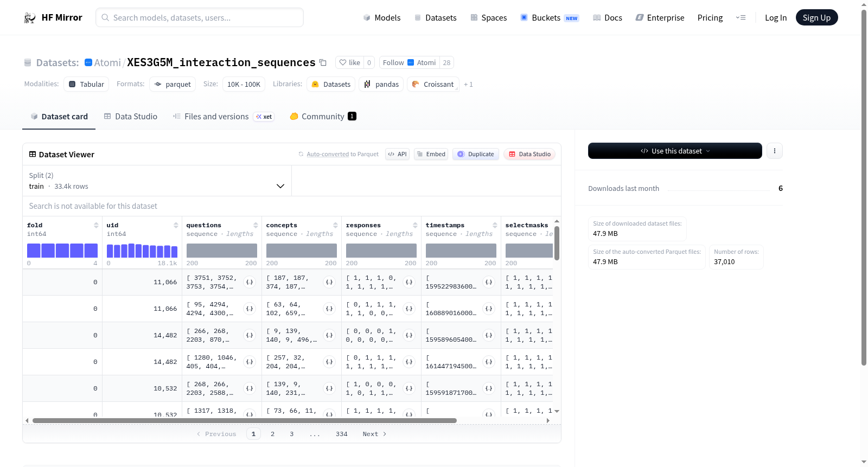Expand concepts cell starting with 257, 32
Image resolution: width=868 pixels, height=467 pixels.
coord(329,362)
